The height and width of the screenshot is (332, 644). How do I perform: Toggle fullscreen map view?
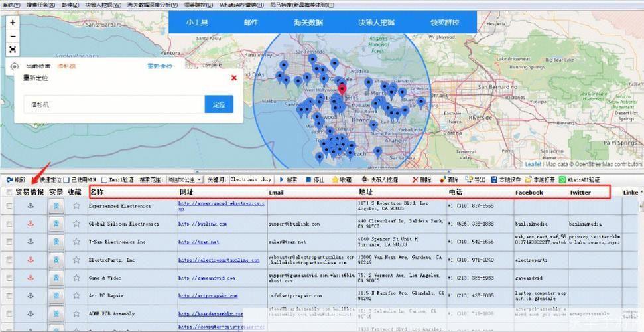13,49
